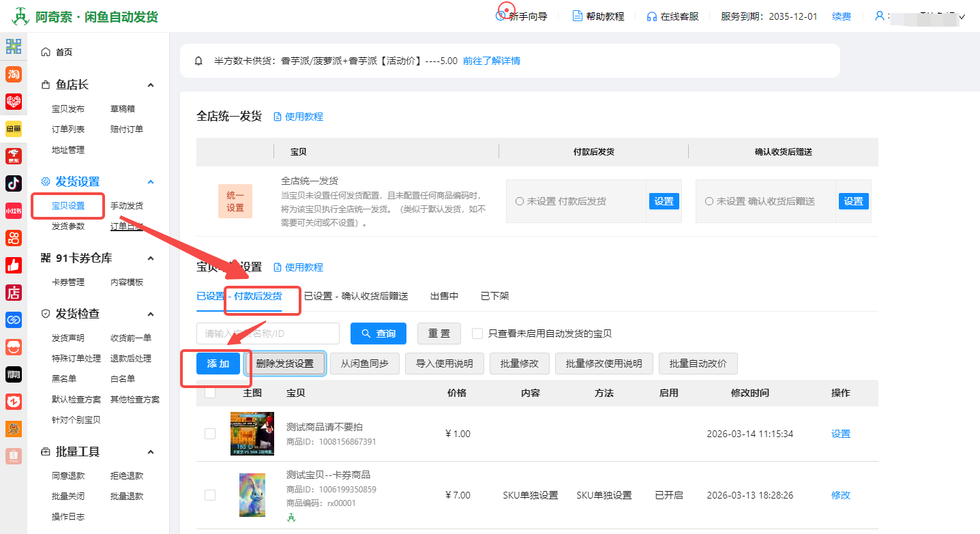The height and width of the screenshot is (534, 980).
Task: Open 卡券管理 in the sidebar menu
Action: pos(68,282)
